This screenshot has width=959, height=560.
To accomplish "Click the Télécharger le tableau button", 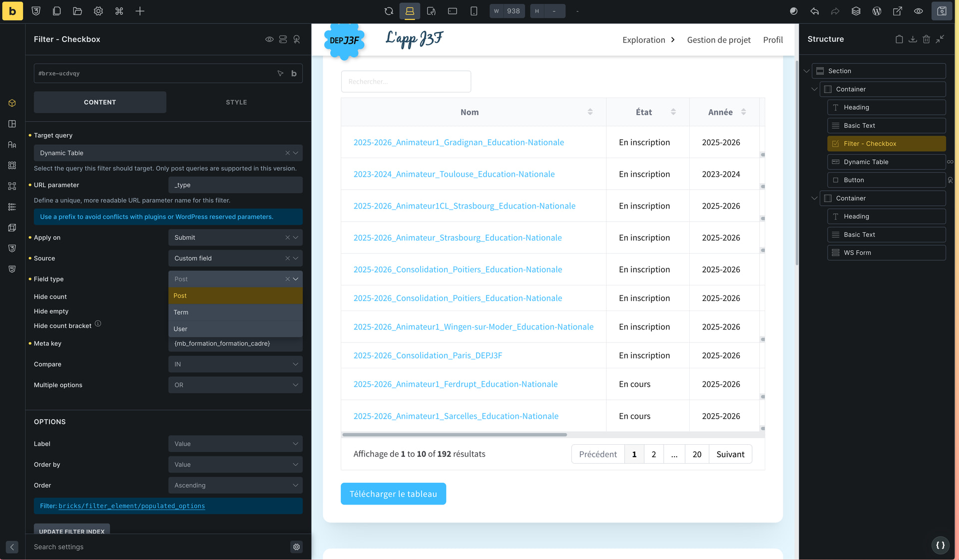I will 393,494.
